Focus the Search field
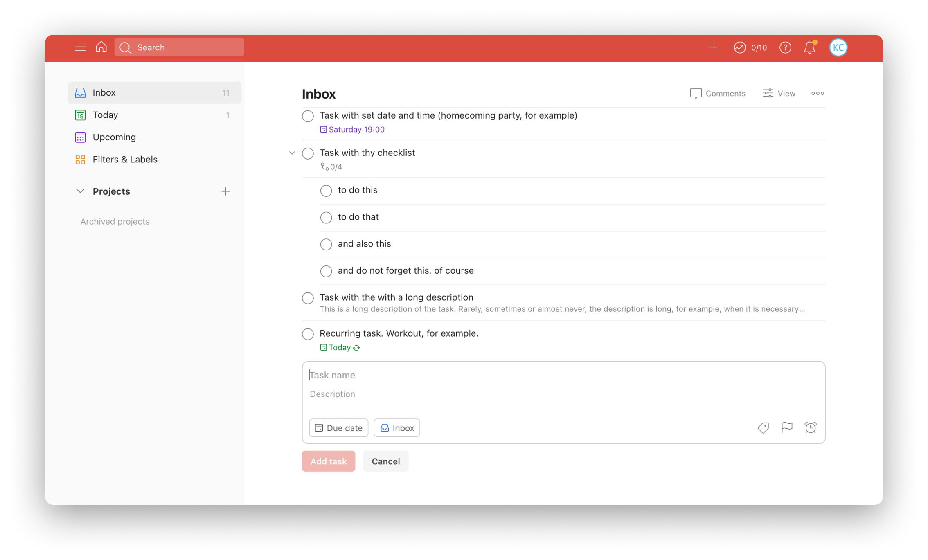Viewport: 928px width, 560px height. click(179, 47)
